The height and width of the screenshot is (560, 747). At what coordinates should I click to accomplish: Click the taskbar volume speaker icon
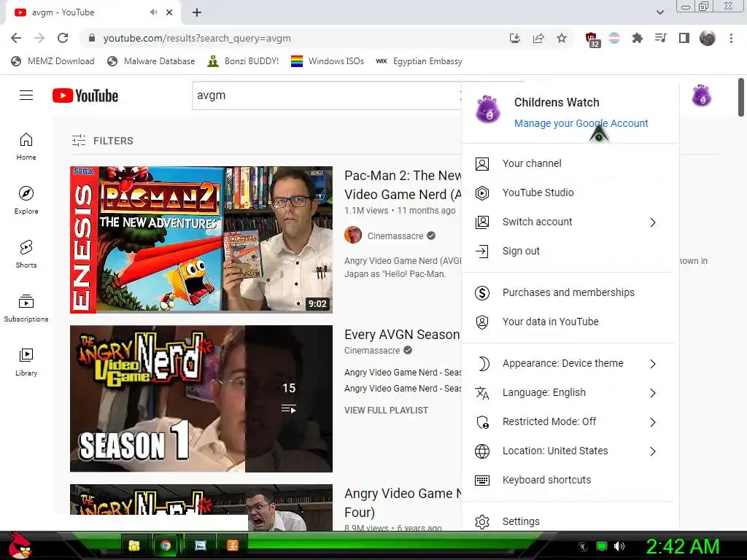[619, 546]
